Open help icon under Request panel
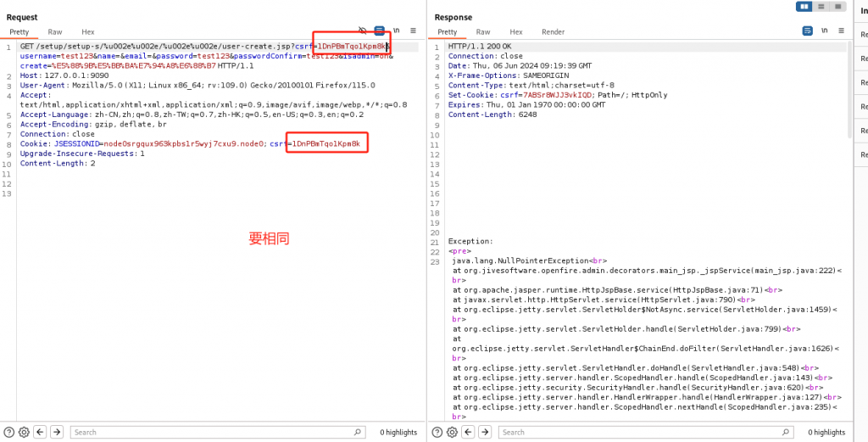 [9, 432]
